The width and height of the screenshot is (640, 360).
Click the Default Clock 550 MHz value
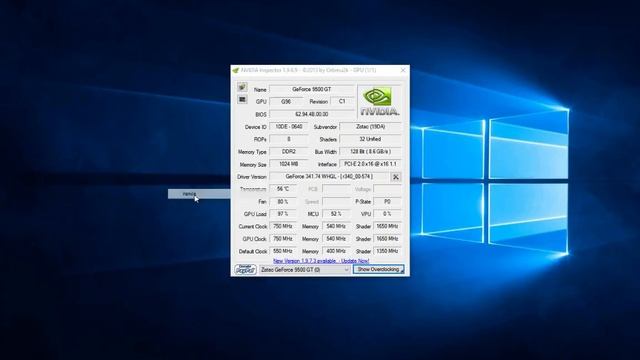(282, 251)
